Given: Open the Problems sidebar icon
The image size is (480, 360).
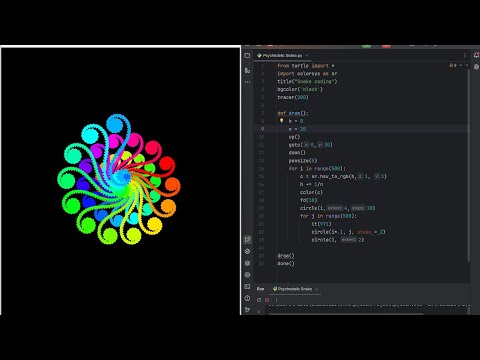Looking at the screenshot, I should pyautogui.click(x=247, y=298).
